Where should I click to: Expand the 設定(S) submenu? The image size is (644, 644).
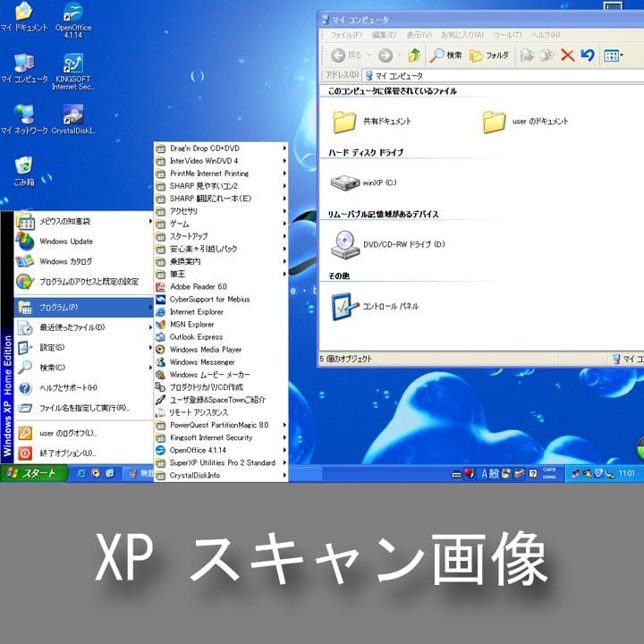pos(84,347)
